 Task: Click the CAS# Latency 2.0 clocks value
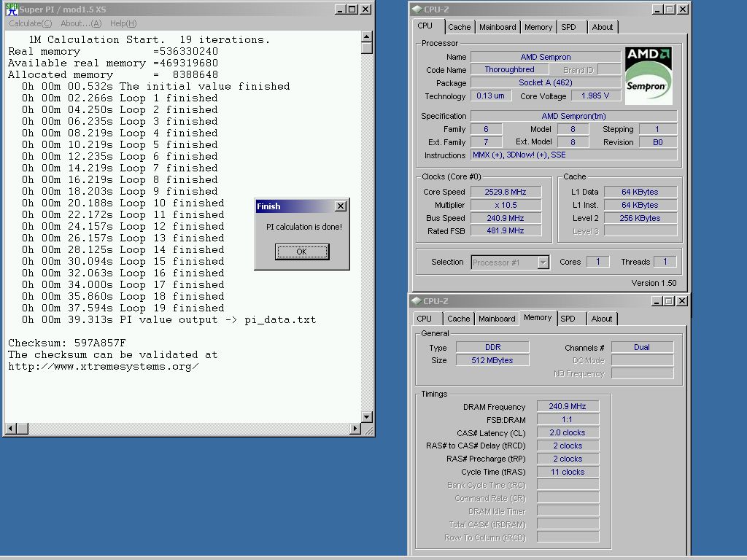click(568, 432)
